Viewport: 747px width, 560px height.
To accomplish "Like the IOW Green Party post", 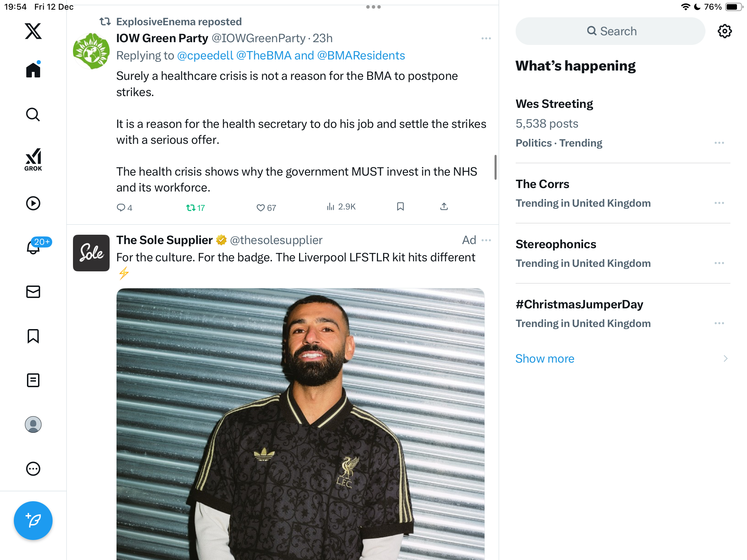I will click(260, 207).
